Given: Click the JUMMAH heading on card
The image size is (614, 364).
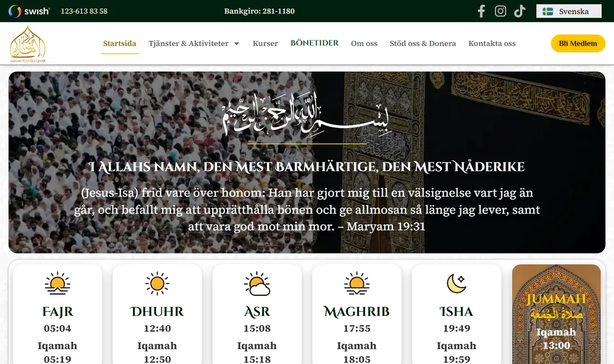Looking at the screenshot, I should click(x=556, y=299).
